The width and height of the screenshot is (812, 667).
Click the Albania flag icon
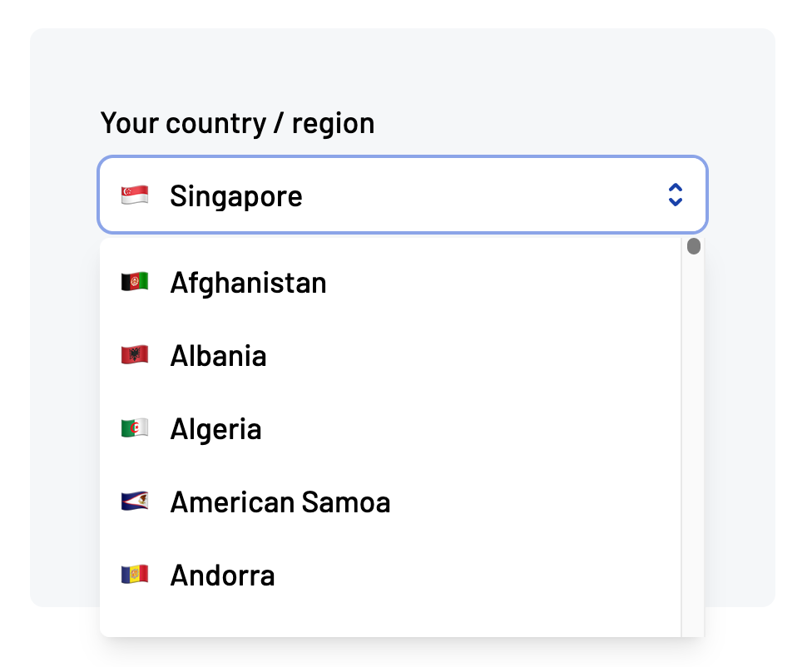point(134,355)
